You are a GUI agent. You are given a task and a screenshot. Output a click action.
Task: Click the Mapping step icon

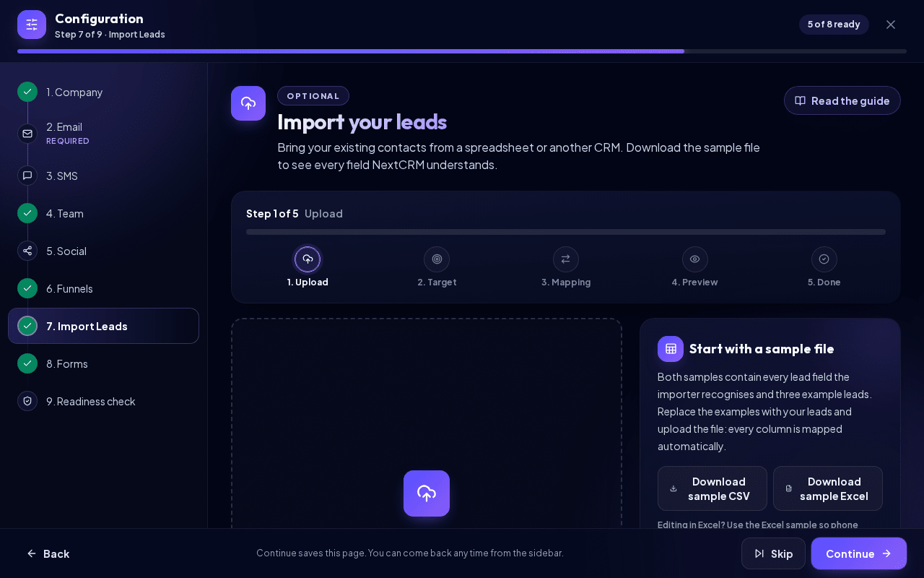pyautogui.click(x=566, y=259)
